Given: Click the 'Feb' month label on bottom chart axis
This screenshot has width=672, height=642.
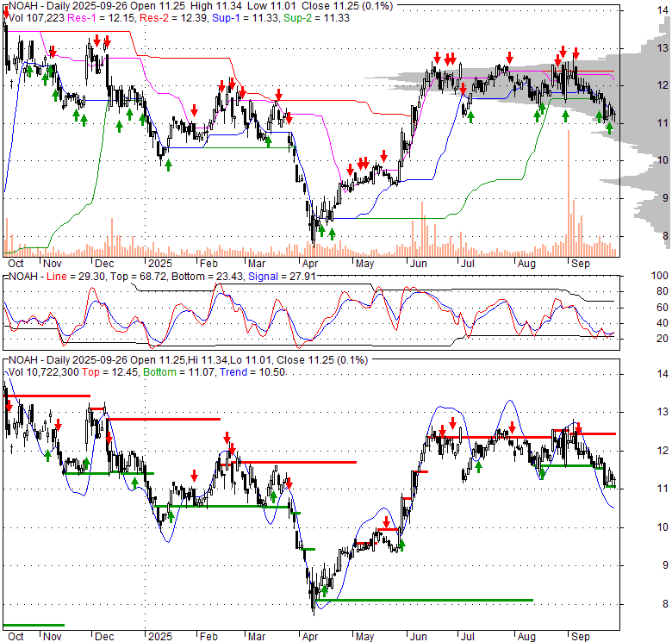Looking at the screenshot, I should 208,637.
